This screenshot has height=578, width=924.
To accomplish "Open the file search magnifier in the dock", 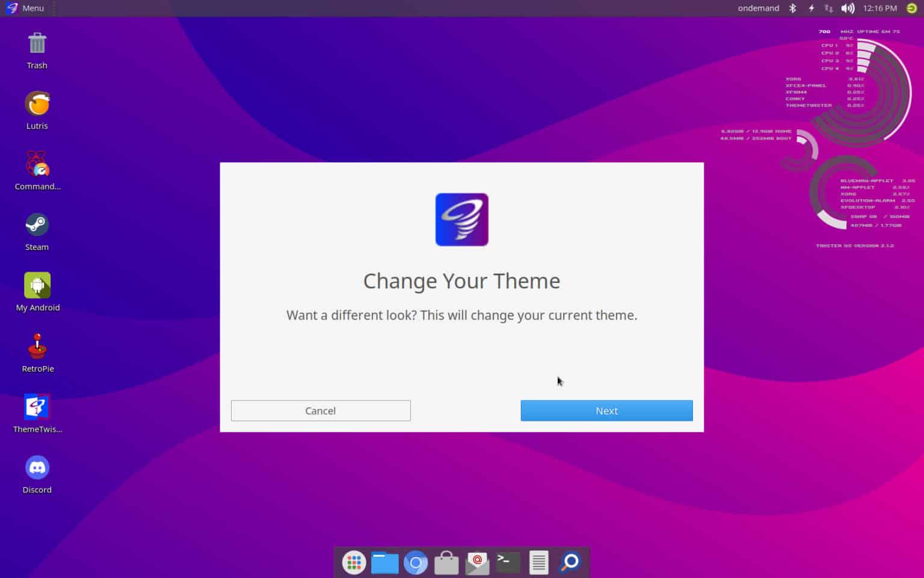I will pyautogui.click(x=568, y=562).
